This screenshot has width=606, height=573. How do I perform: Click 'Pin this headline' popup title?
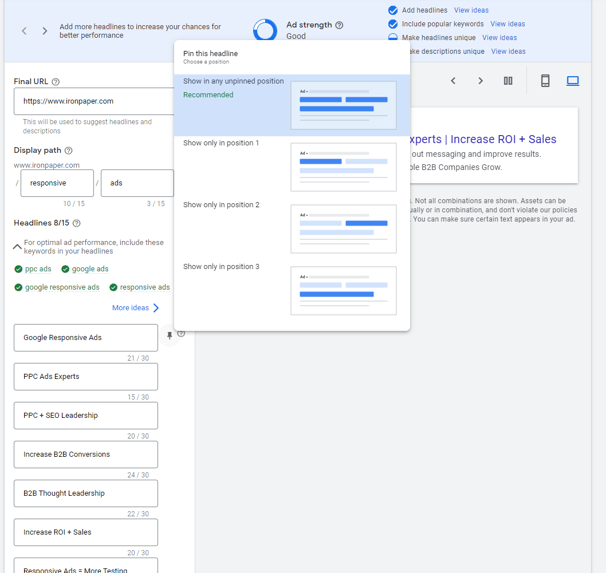[210, 53]
